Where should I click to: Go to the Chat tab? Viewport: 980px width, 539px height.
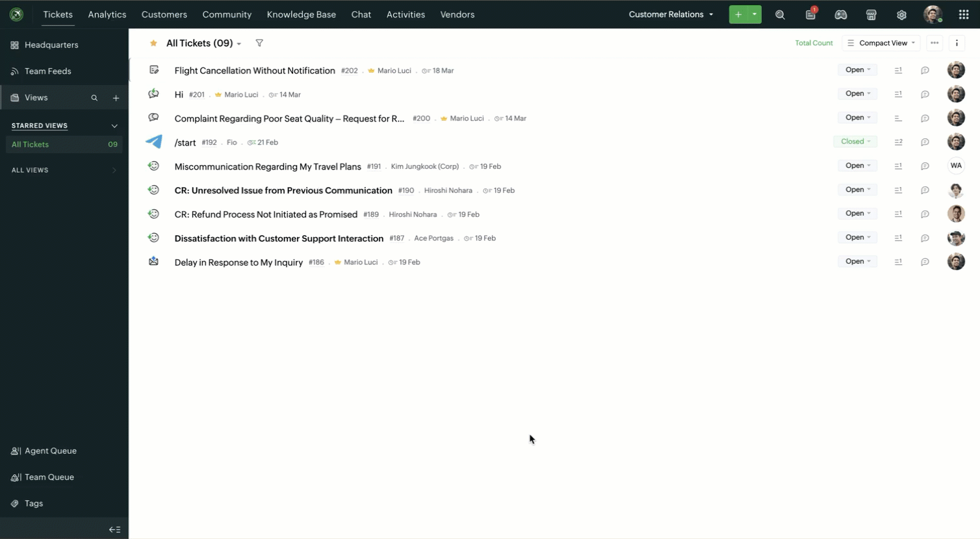click(x=361, y=14)
